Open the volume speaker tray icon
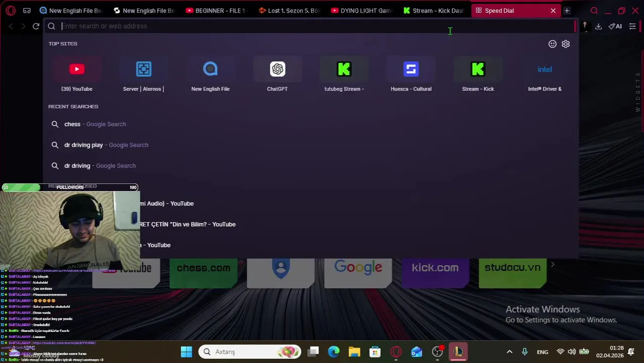644x363 pixels. [x=572, y=352]
